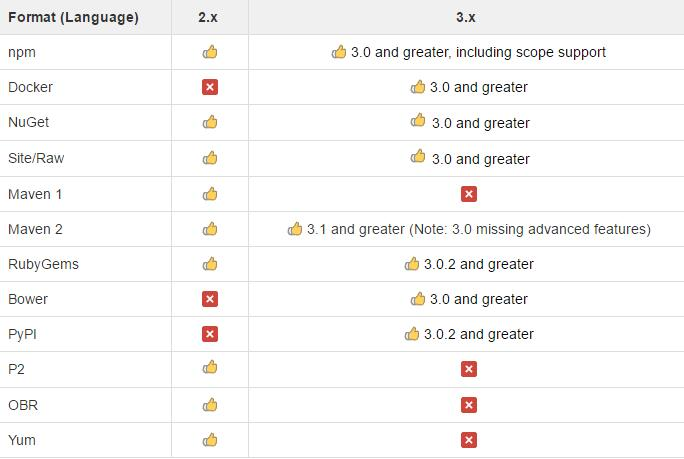
Task: Click the red X for Maven 1 under 3.x
Action: click(469, 194)
